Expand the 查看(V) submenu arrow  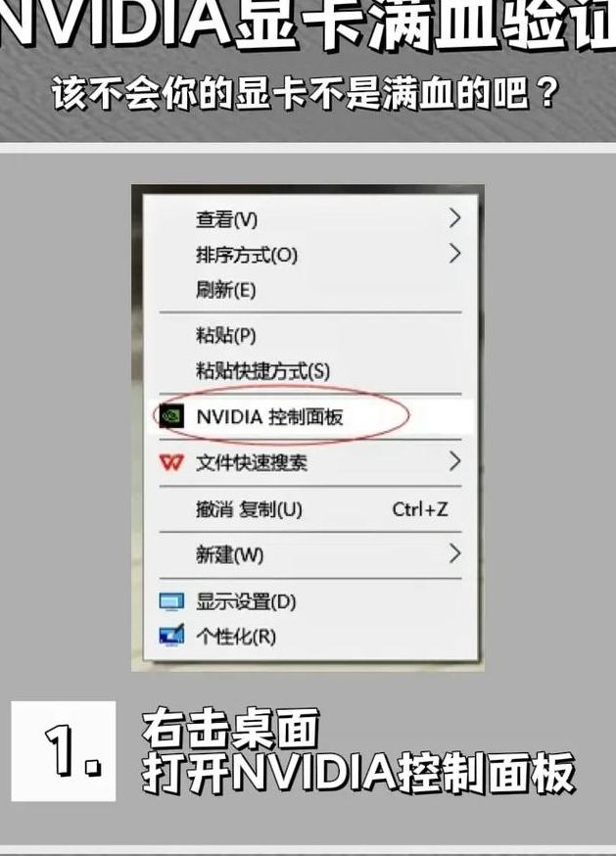click(454, 218)
